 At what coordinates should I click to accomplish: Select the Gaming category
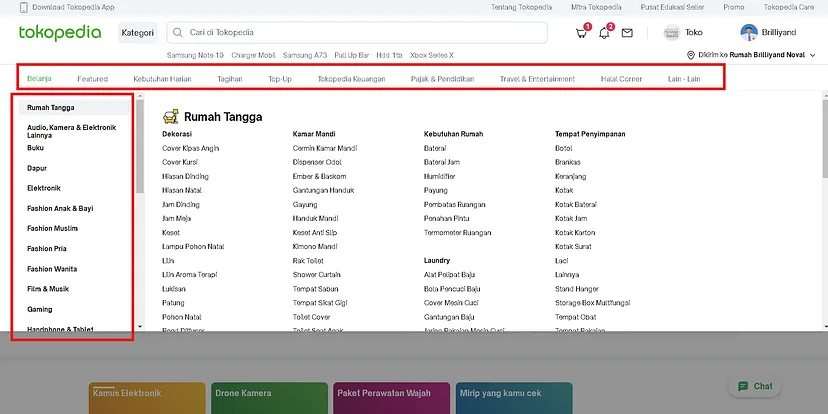[40, 309]
